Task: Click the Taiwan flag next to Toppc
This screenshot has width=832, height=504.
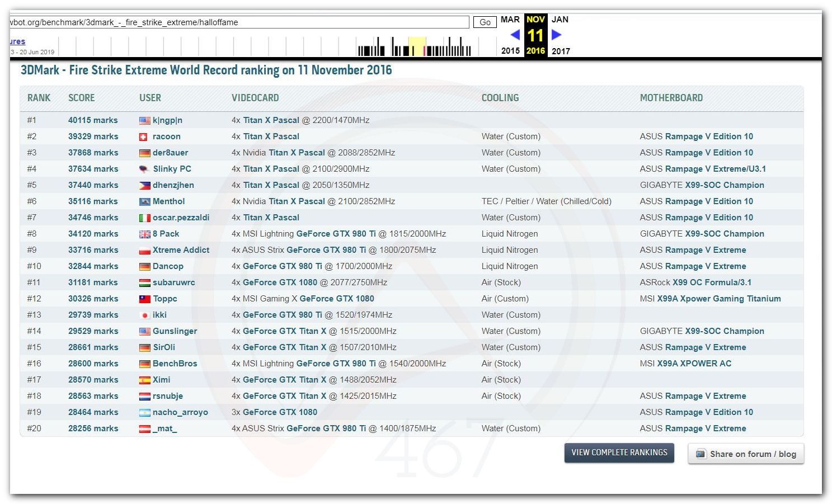Action: tap(145, 299)
